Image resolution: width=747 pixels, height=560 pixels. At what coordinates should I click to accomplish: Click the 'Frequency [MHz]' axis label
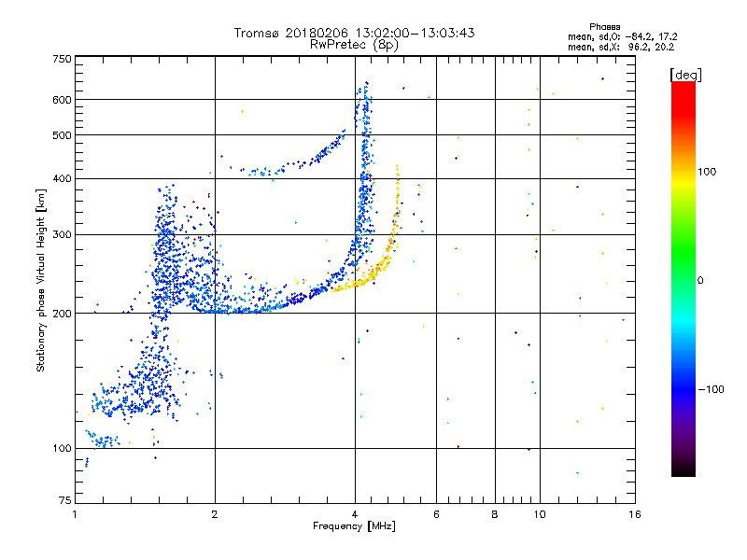tap(354, 526)
